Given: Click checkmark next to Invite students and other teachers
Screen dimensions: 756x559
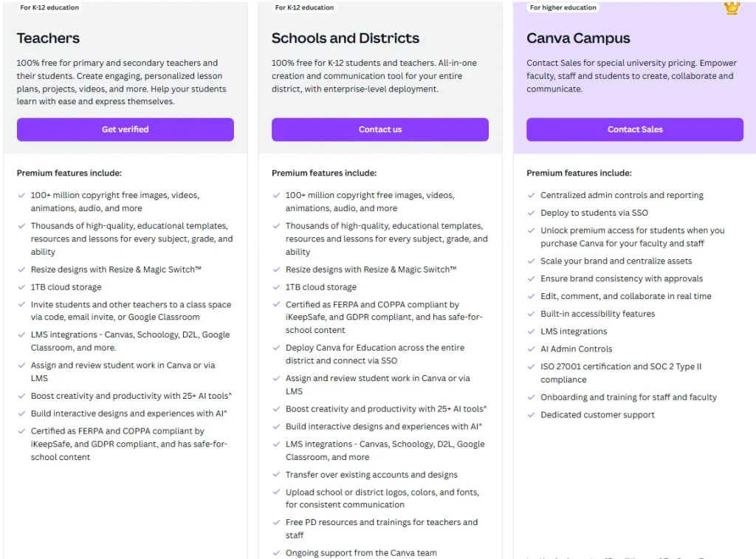Looking at the screenshot, I should click(21, 305).
